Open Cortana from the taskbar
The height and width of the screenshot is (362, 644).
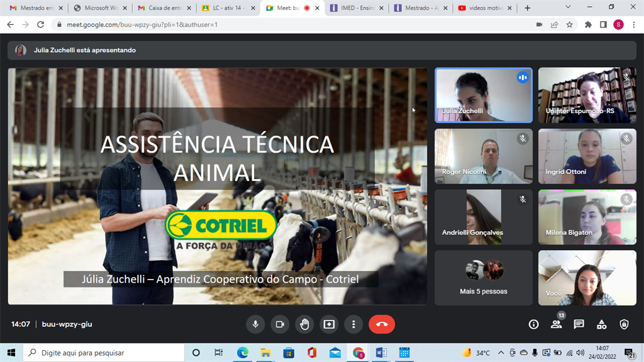point(196,353)
